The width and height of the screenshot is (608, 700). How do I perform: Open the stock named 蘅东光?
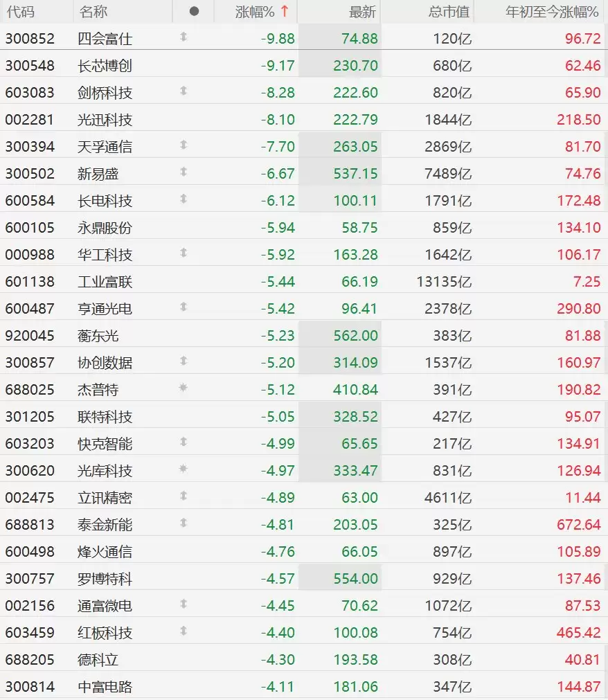(98, 336)
